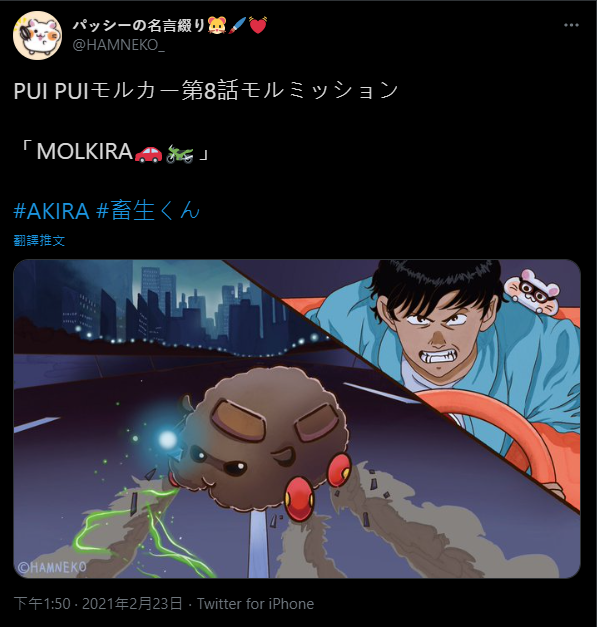597x627 pixels.
Task: Open the #AKIRA hashtag
Action: 51,211
